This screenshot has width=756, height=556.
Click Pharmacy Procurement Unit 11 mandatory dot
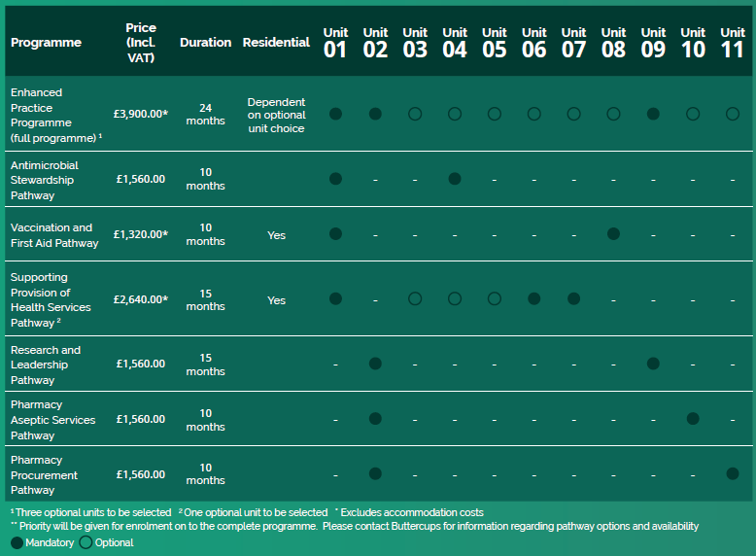click(x=733, y=473)
